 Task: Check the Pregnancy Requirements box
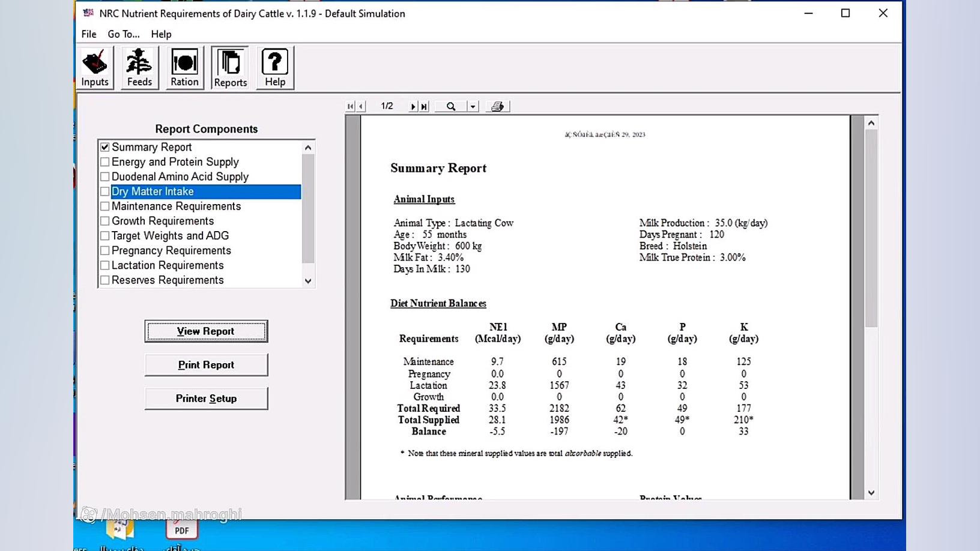tap(105, 250)
